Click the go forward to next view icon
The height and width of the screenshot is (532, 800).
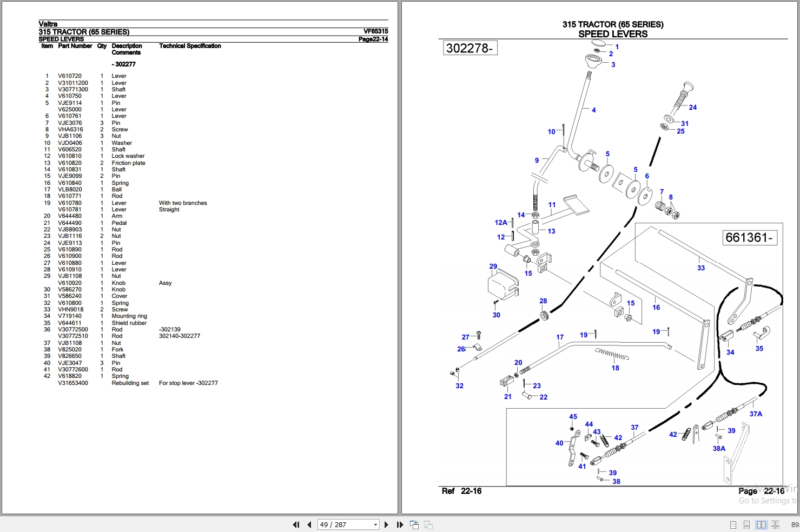pos(428,524)
